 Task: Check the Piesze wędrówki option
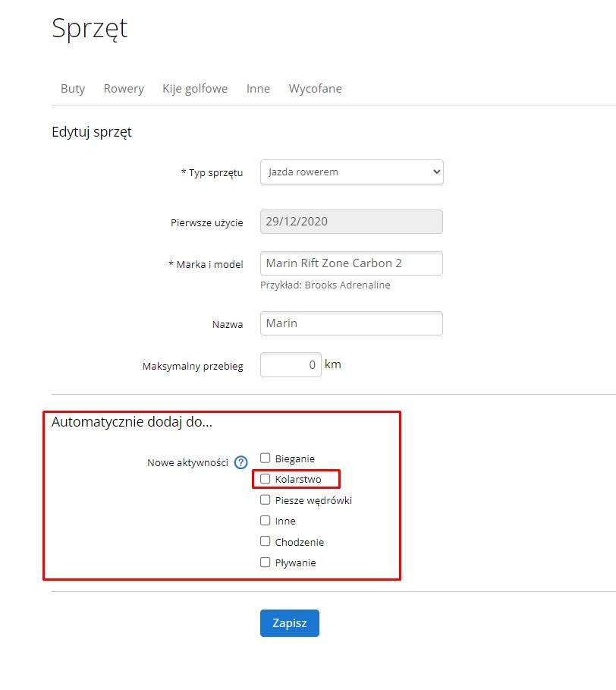[x=265, y=500]
